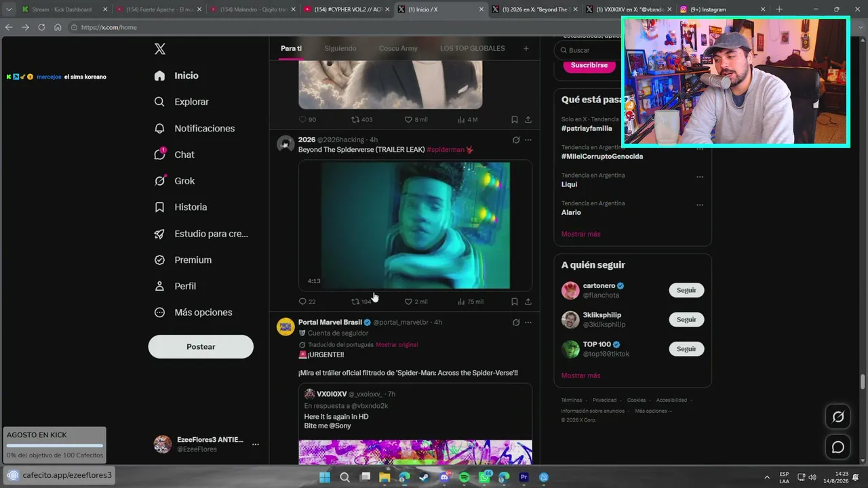Open more options on Portal Marvel Brasil post
The height and width of the screenshot is (488, 868).
pos(528,323)
